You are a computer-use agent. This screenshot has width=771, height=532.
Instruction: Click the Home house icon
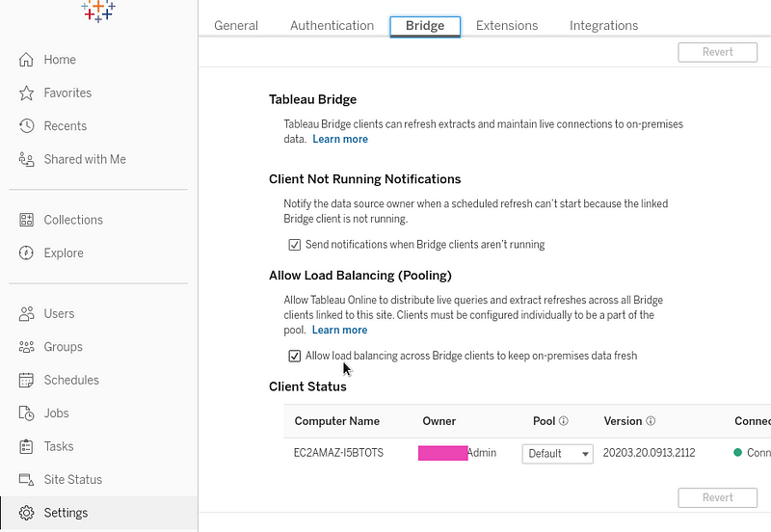click(x=26, y=60)
